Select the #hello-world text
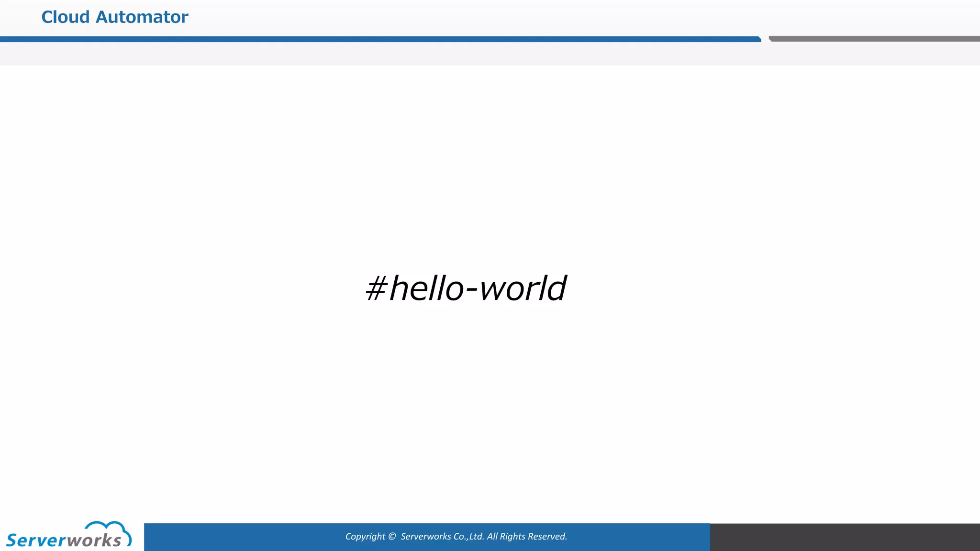 [x=466, y=288]
